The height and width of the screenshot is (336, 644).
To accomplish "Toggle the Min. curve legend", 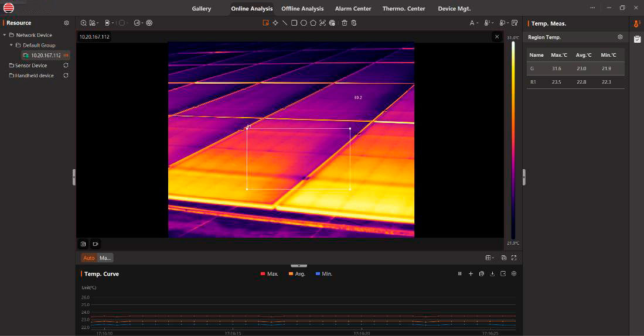I will [324, 274].
